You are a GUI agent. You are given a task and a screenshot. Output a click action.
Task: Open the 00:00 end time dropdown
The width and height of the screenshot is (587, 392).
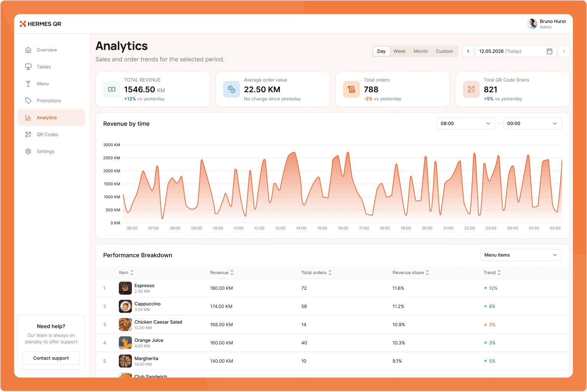532,123
